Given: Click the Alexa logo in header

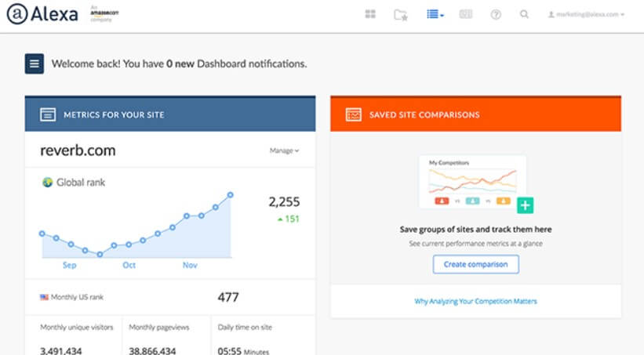Looking at the screenshot, I should (x=42, y=14).
